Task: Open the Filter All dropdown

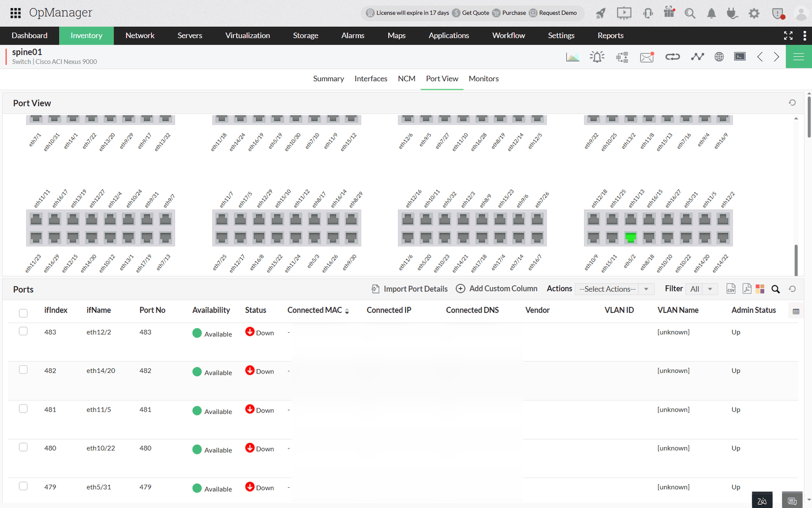Action: pyautogui.click(x=701, y=289)
